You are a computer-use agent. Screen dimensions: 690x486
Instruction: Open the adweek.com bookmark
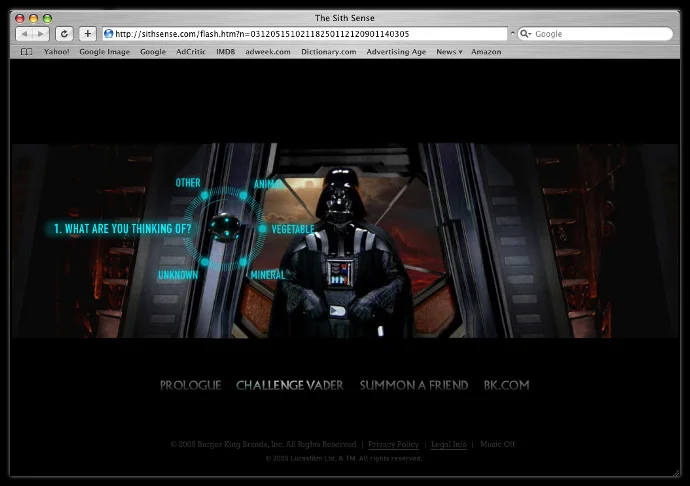[268, 52]
